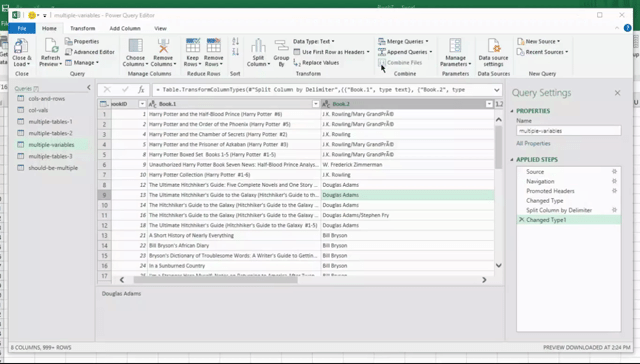Open the File tab
Viewport: 640px width, 364px height.
(x=22, y=28)
